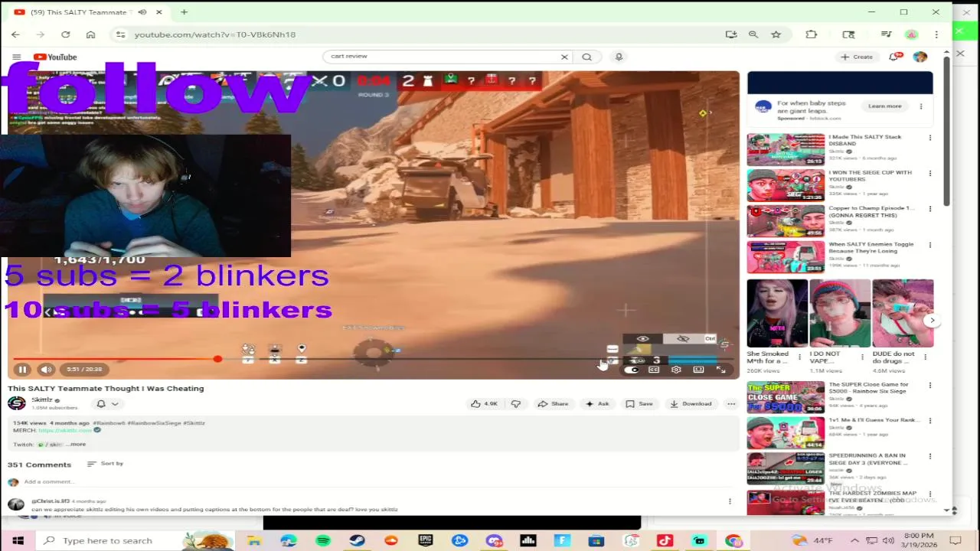
Task: Download the video
Action: (x=691, y=404)
